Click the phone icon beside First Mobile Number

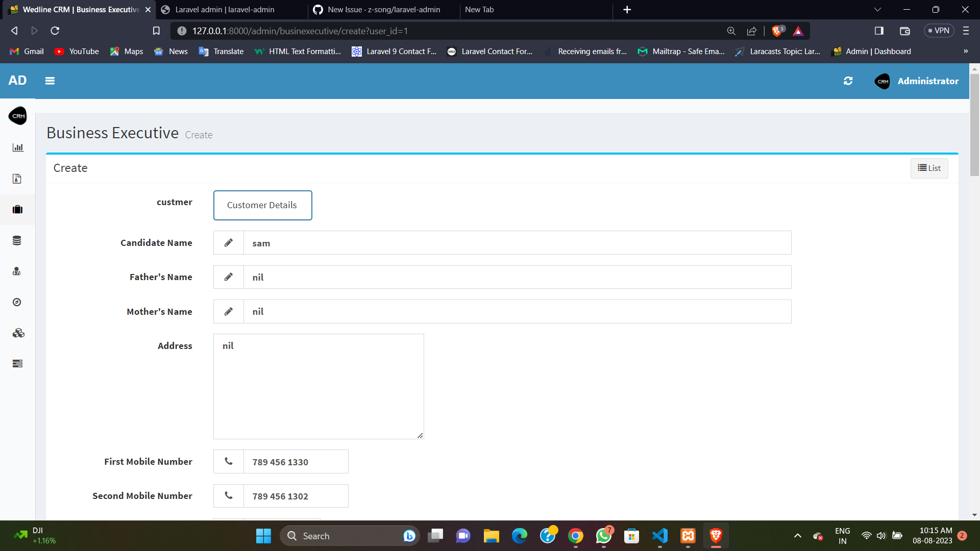click(228, 461)
